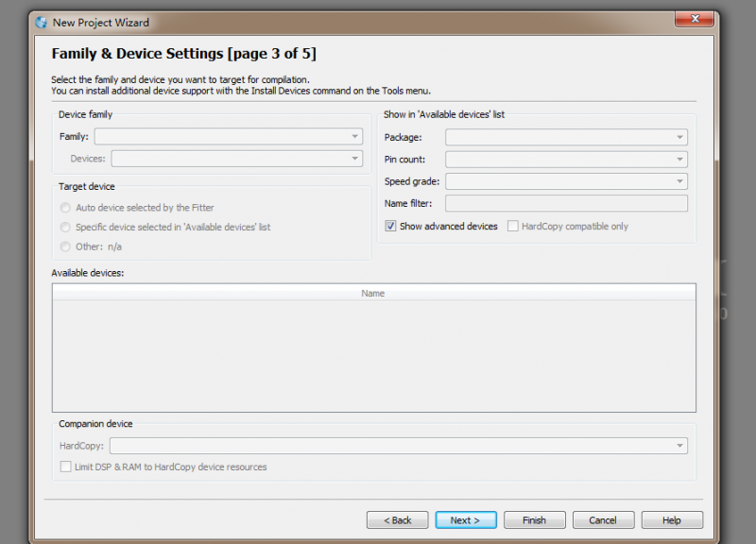
Task: Tick Limit DSP & RAM to HardCopy resources
Action: coord(65,467)
